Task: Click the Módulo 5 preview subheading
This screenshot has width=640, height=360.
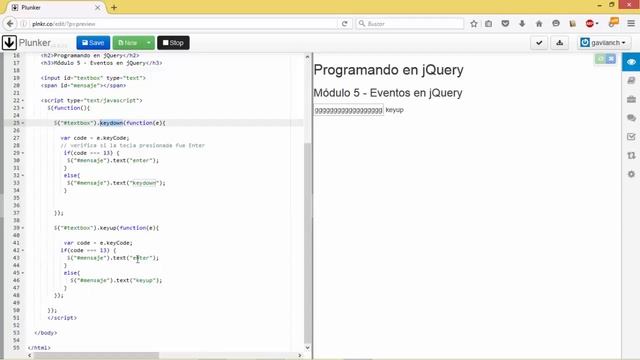Action: 388,93
